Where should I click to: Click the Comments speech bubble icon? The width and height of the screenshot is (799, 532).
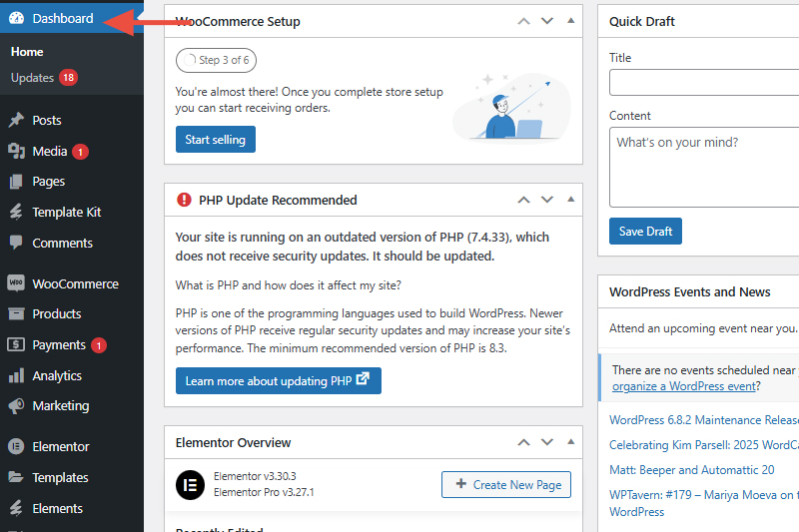pos(16,243)
